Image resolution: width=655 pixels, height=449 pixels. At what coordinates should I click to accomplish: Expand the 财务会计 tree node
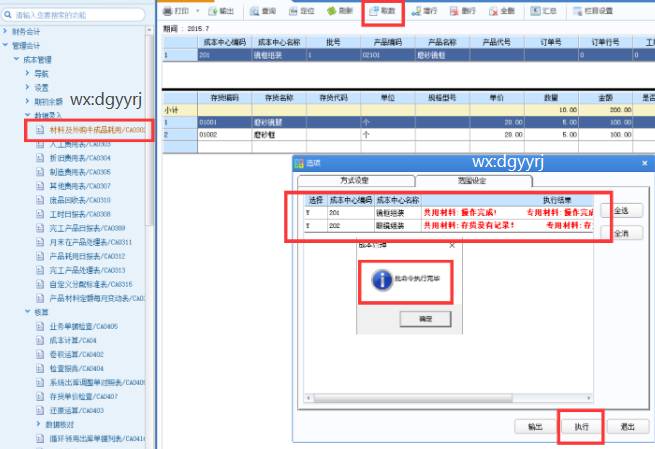(5, 31)
